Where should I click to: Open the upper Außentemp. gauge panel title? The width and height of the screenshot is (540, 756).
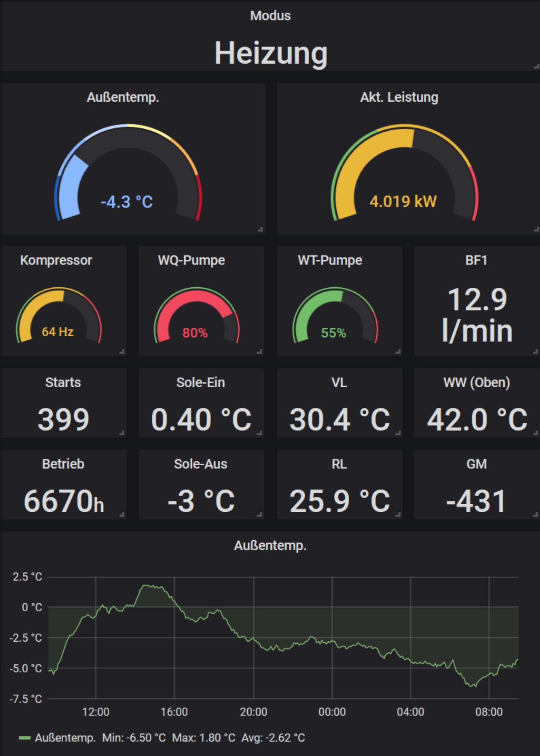point(123,97)
